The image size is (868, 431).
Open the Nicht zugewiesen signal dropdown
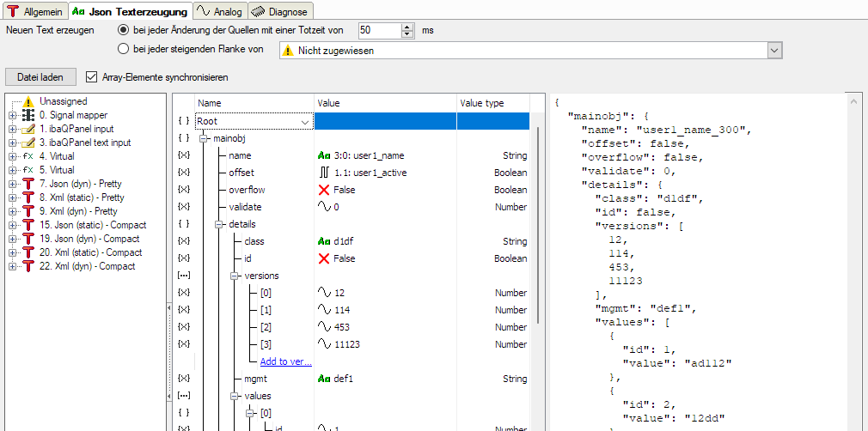(x=774, y=51)
